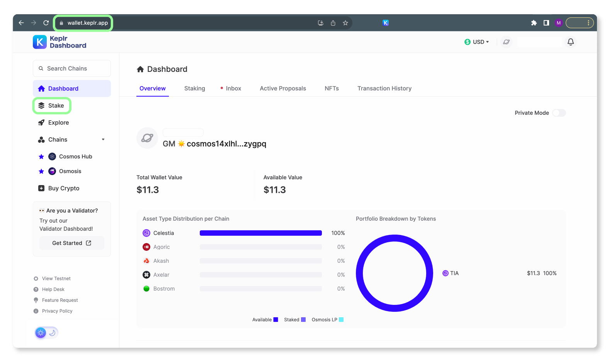The image size is (614, 364).
Task: Click the Dashboard home icon heading
Action: pos(140,69)
